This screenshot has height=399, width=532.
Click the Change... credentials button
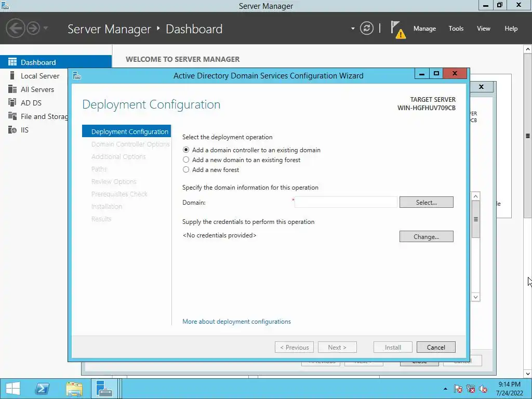[x=426, y=236]
